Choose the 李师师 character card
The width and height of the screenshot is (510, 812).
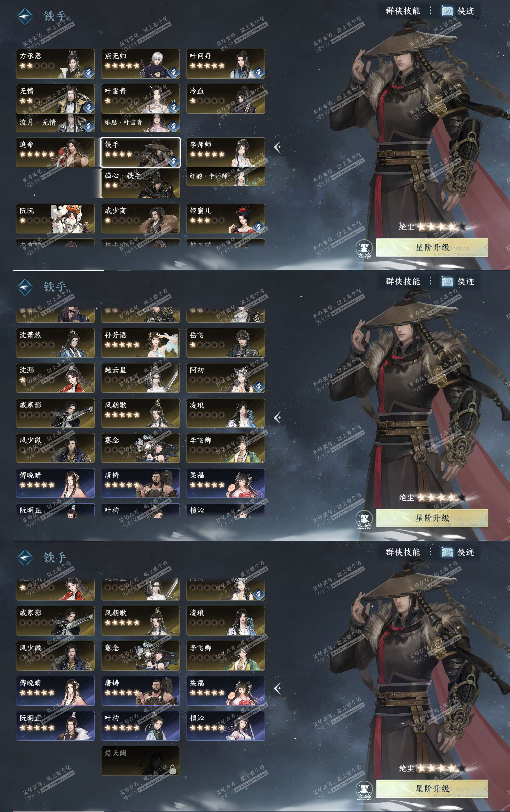coord(226,152)
